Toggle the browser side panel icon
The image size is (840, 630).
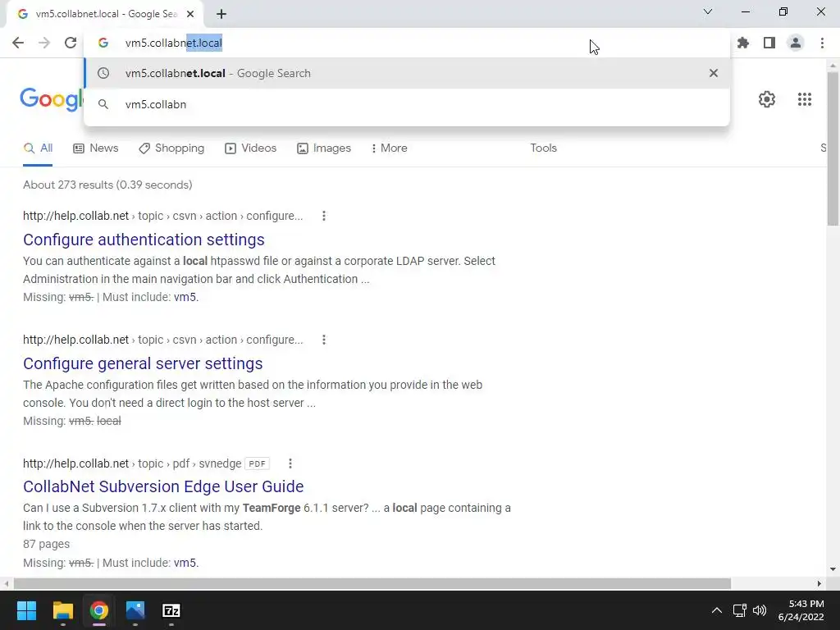click(769, 43)
